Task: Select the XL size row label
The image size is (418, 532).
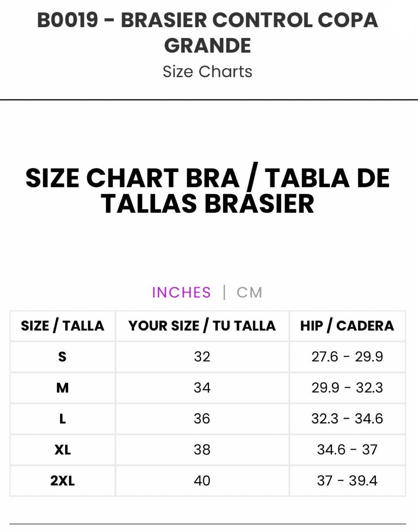Action: (63, 450)
